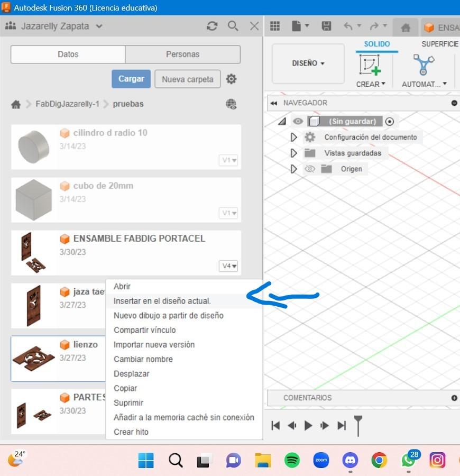Open version dropdown for cubo de 20mm
Screen dimensions: 460x476
(x=228, y=213)
